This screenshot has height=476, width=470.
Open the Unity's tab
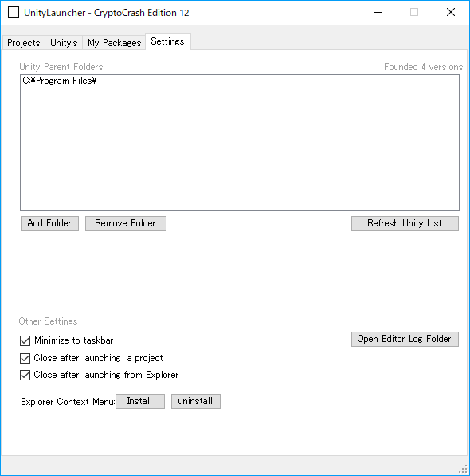point(64,43)
